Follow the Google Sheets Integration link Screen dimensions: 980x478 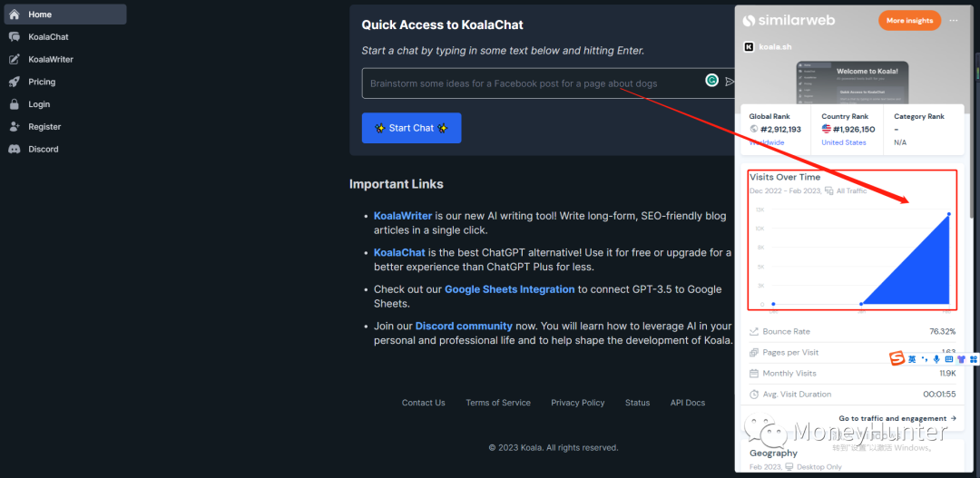pyautogui.click(x=509, y=289)
